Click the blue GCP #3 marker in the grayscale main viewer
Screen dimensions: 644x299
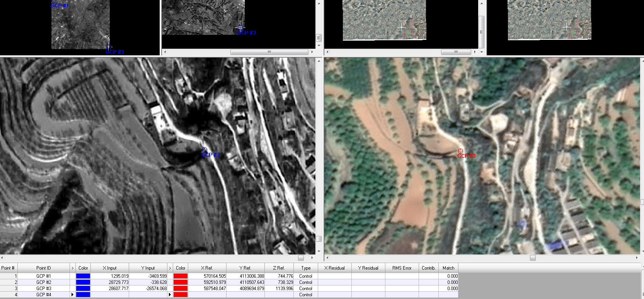point(204,150)
